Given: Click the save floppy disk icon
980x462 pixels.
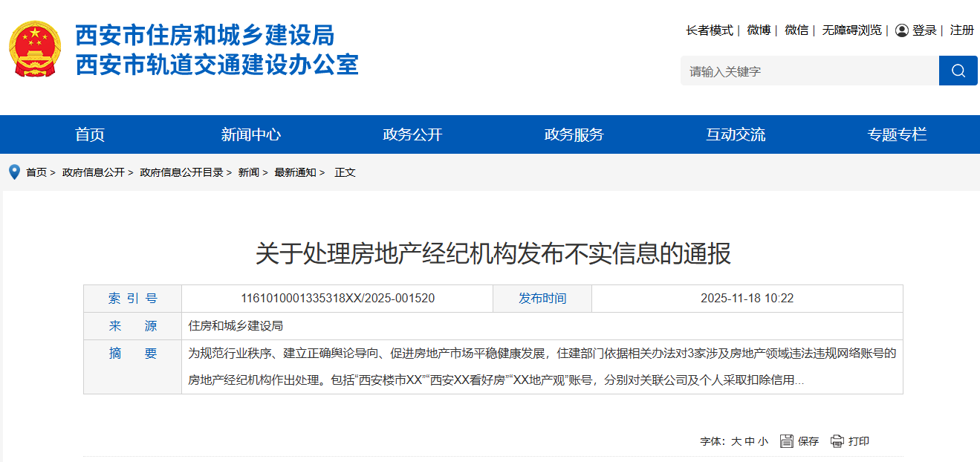Looking at the screenshot, I should (x=787, y=441).
